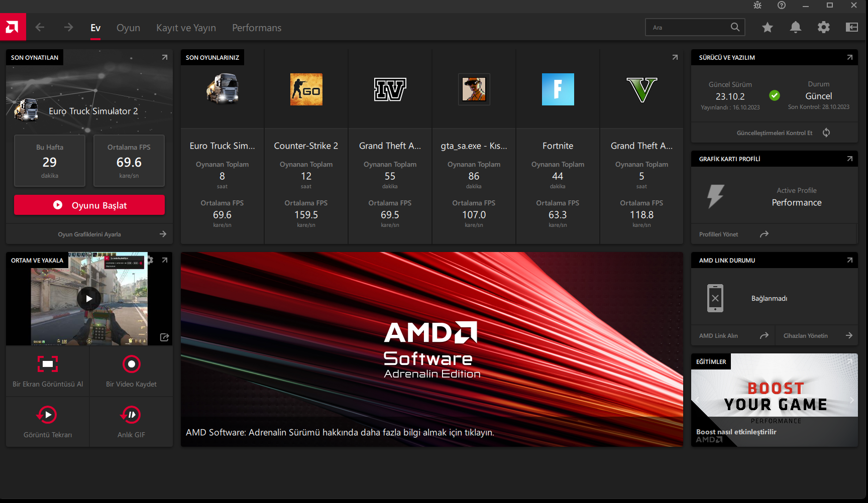
Task: Click AMD Link Alın
Action: pos(733,335)
